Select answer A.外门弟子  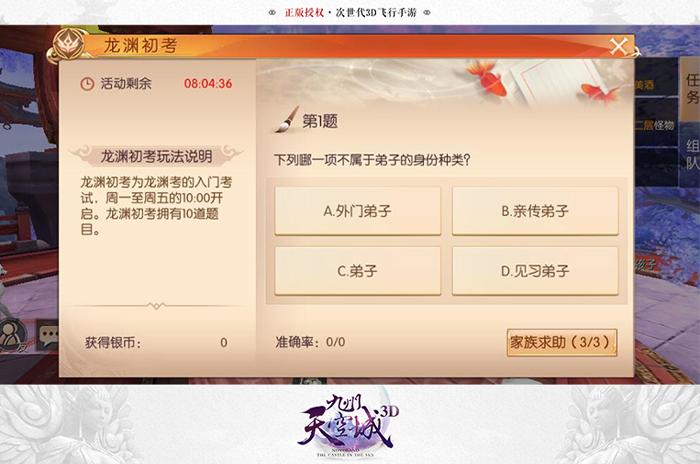[x=358, y=211]
